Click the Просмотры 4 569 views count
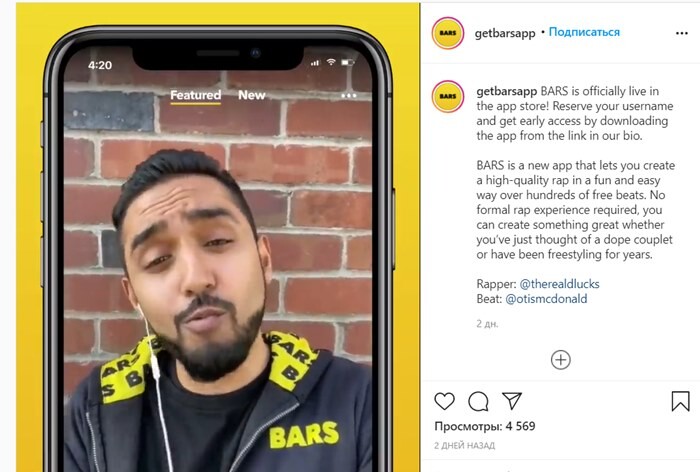 [x=485, y=426]
